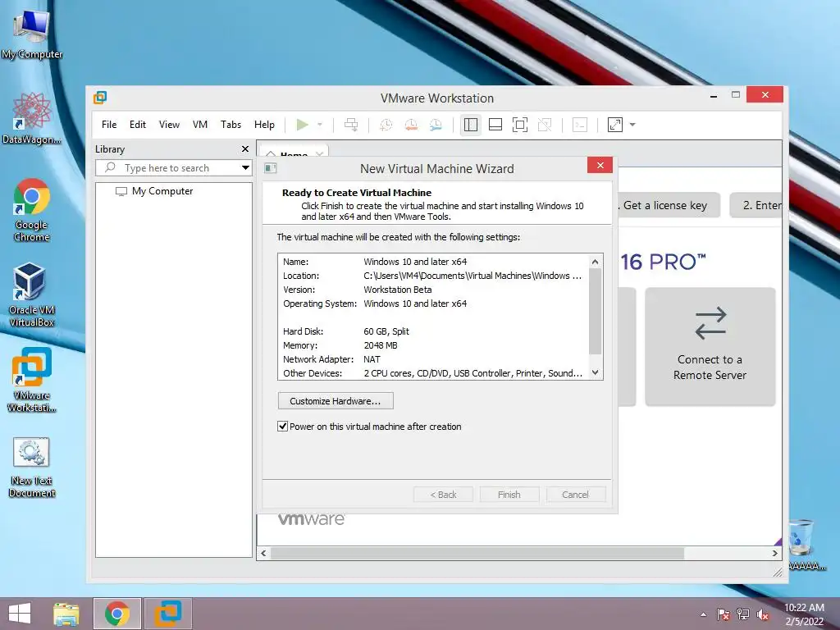Screen dimensions: 840x630
Task: Click the Action Center flag tray icon
Action: (x=724, y=614)
